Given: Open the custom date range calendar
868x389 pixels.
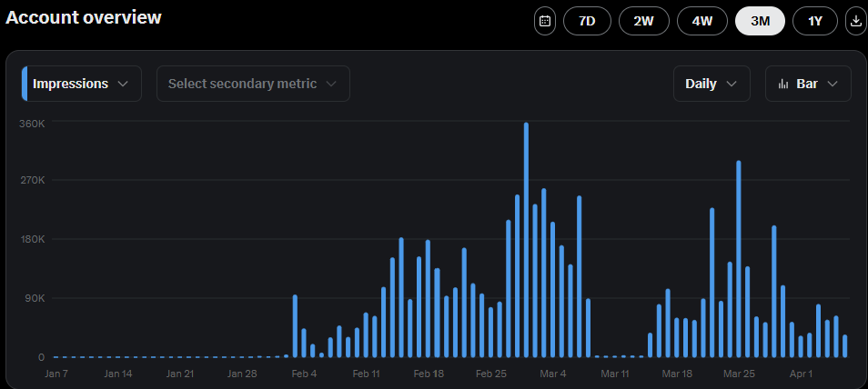Looking at the screenshot, I should pos(545,22).
